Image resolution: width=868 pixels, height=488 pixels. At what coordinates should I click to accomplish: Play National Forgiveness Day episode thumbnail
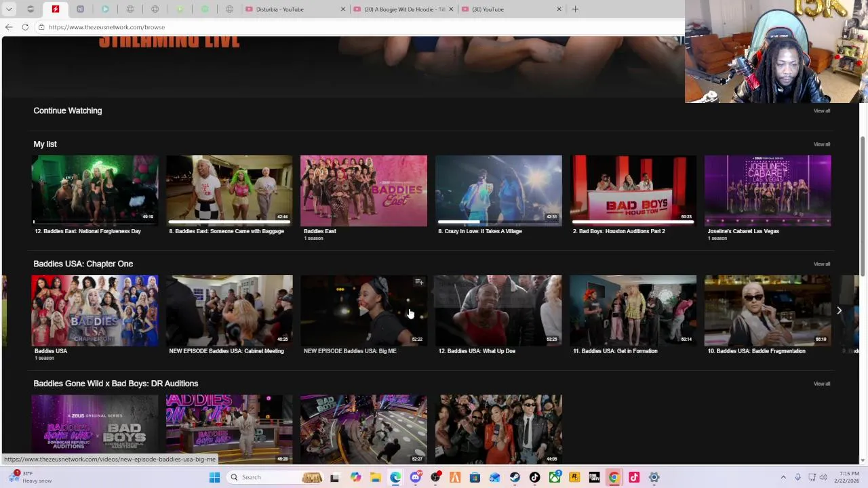point(95,190)
